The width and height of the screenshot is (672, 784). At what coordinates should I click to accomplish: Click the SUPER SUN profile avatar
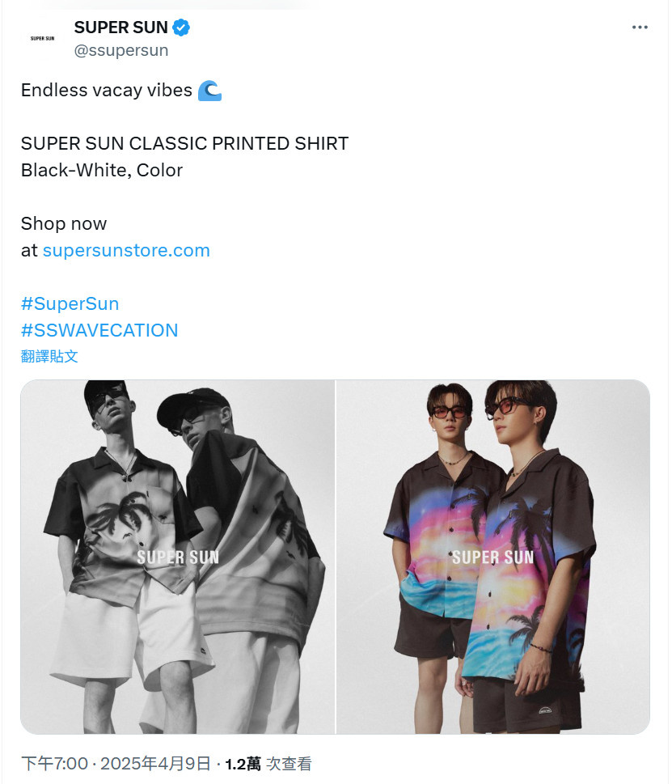coord(43,38)
